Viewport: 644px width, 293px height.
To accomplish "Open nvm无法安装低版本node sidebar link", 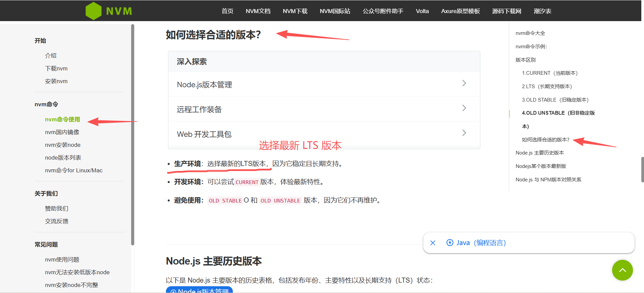I will pos(77,272).
